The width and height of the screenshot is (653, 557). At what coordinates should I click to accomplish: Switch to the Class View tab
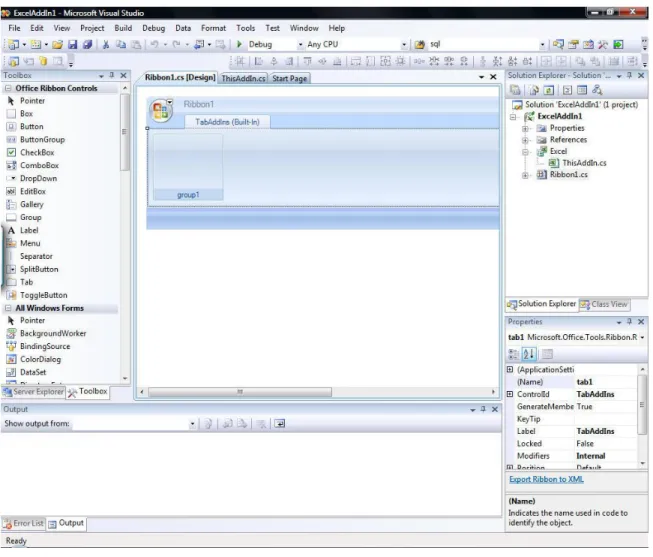click(x=604, y=305)
